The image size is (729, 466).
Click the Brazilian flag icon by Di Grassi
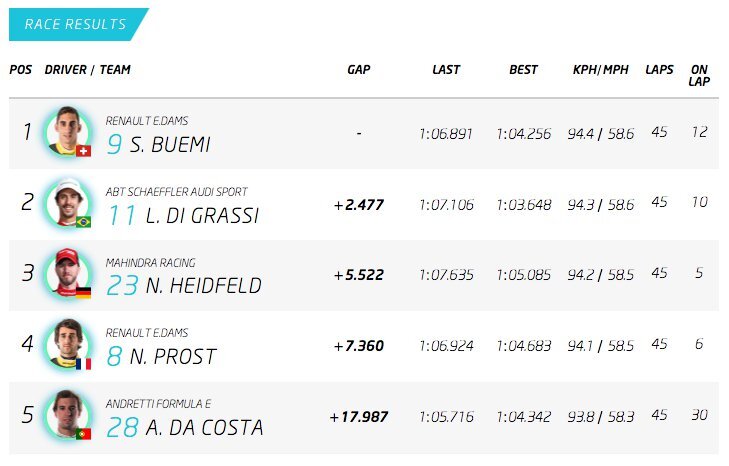[x=84, y=222]
